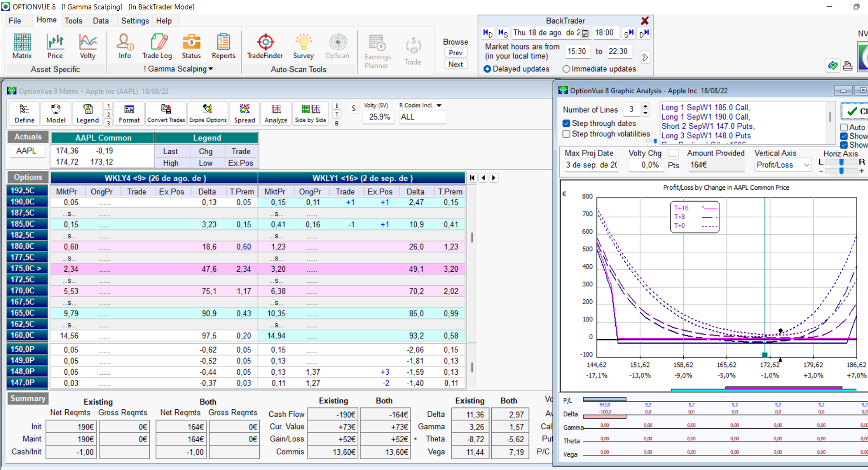Open the Matrix view icon
868x470 pixels.
pos(22,46)
